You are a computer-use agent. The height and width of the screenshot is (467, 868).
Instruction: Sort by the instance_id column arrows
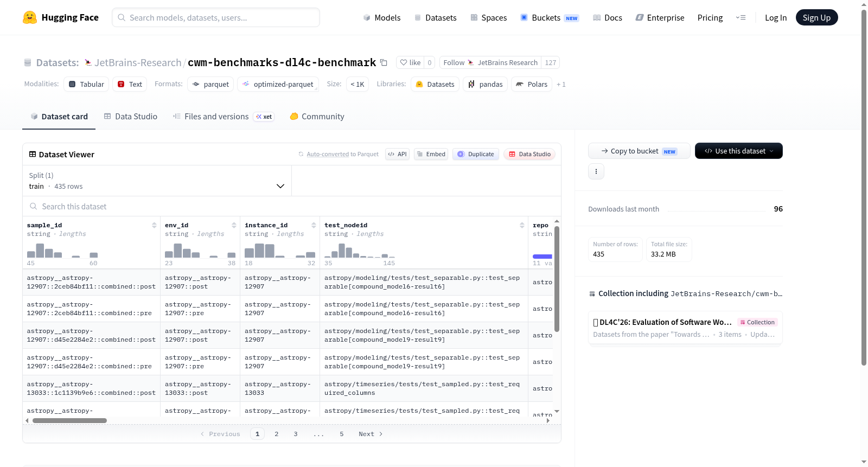314,225
